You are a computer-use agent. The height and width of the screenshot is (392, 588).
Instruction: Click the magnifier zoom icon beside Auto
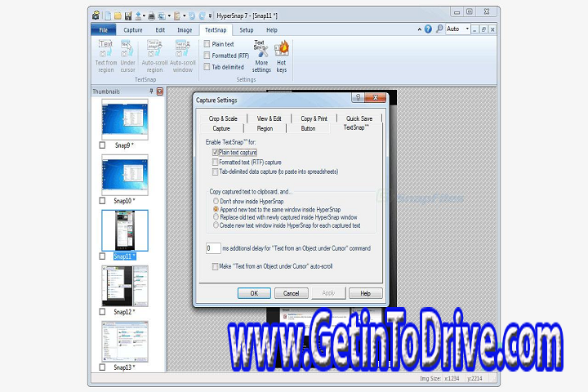click(439, 29)
